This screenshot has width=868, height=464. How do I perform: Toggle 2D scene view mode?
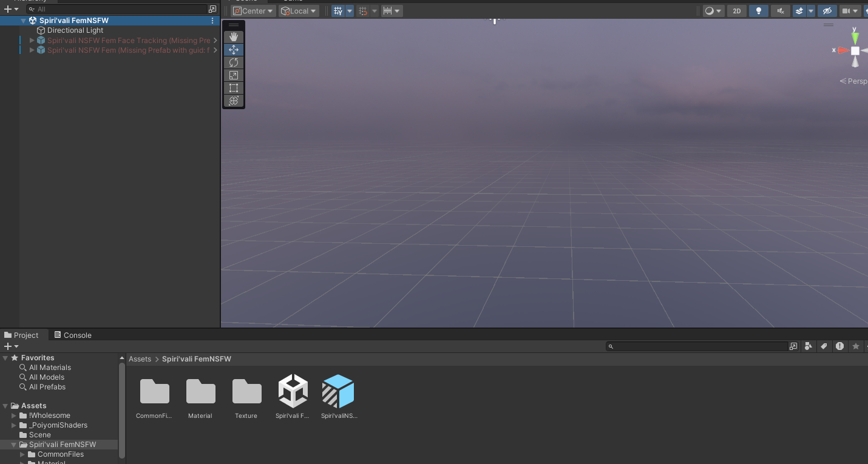(x=737, y=11)
